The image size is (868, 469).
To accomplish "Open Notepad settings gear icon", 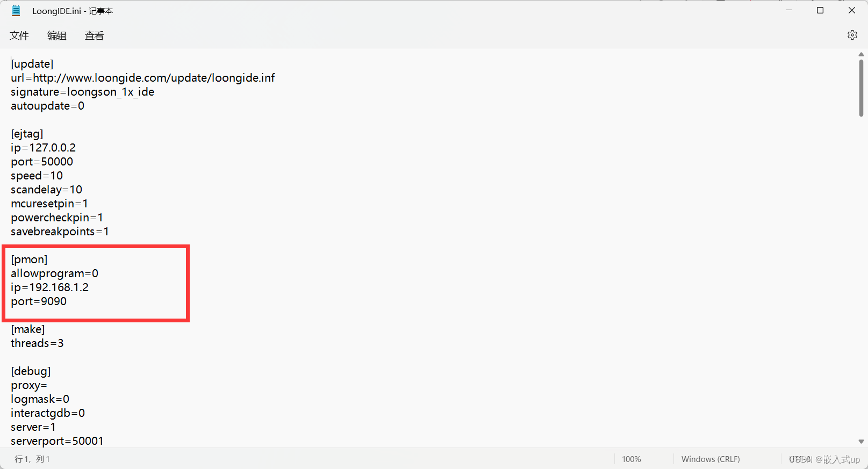I will [x=852, y=35].
